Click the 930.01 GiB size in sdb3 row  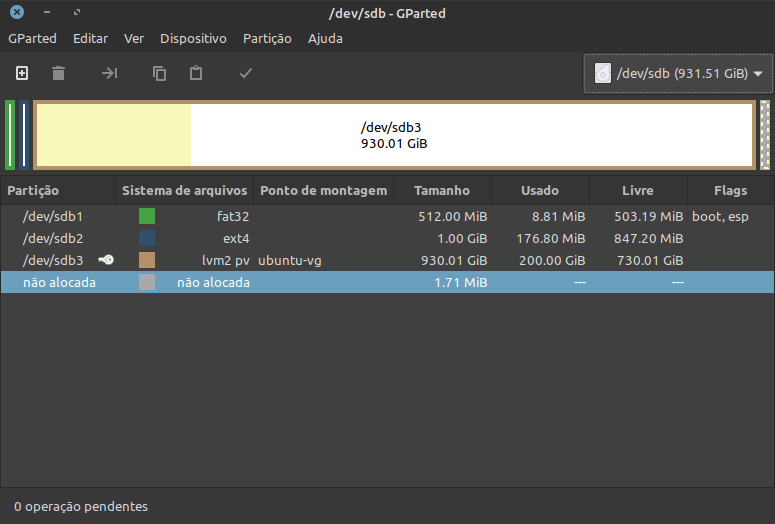point(454,260)
